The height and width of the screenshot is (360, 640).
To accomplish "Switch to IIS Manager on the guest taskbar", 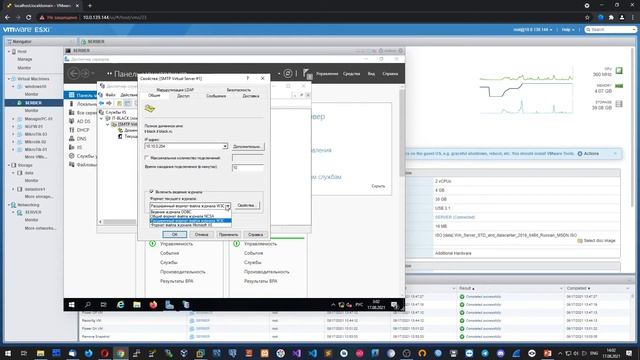I will (x=186, y=305).
